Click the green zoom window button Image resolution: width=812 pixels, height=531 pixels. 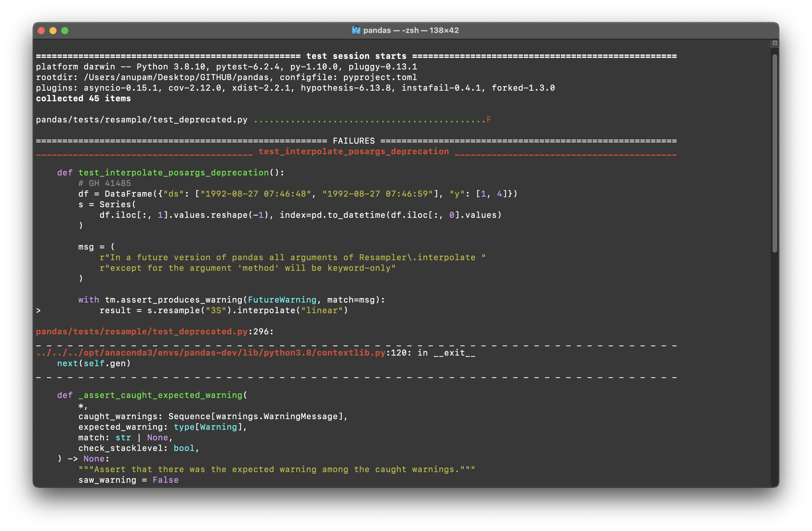click(65, 31)
